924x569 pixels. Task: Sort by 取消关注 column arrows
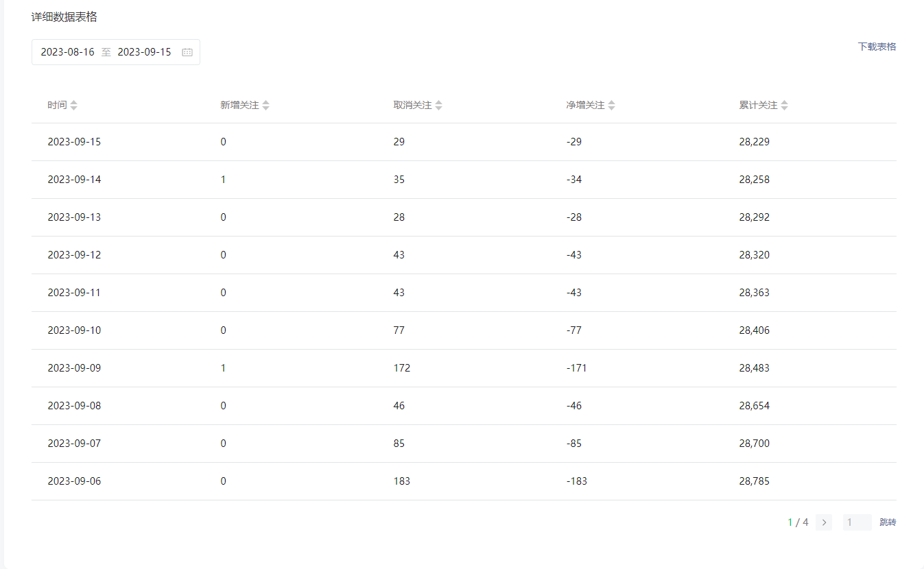pos(439,106)
